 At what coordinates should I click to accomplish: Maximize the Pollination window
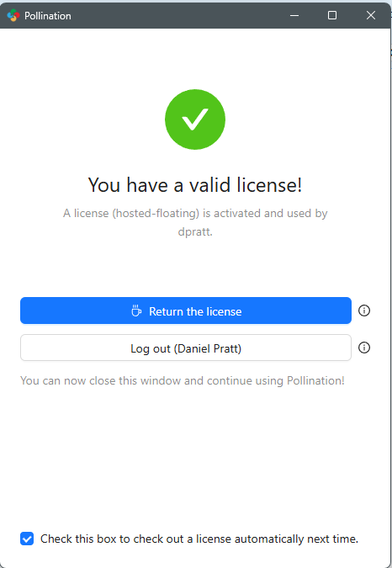click(x=332, y=15)
